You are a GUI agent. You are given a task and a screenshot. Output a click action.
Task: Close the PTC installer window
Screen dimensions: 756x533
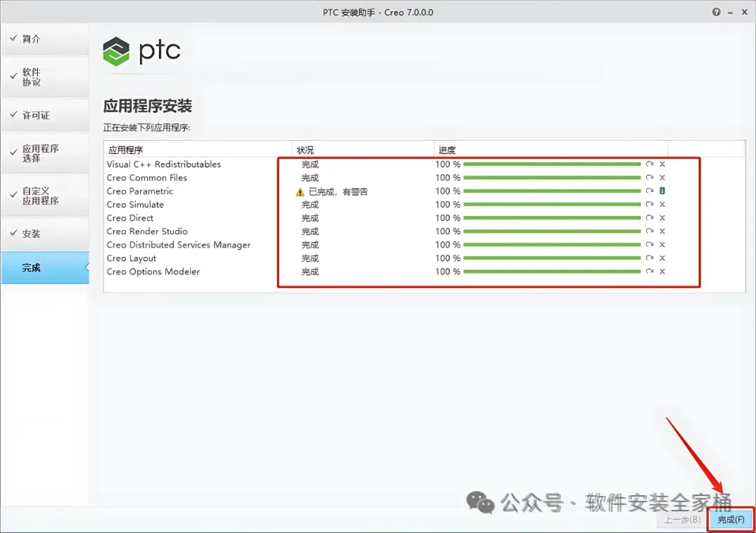tap(744, 12)
